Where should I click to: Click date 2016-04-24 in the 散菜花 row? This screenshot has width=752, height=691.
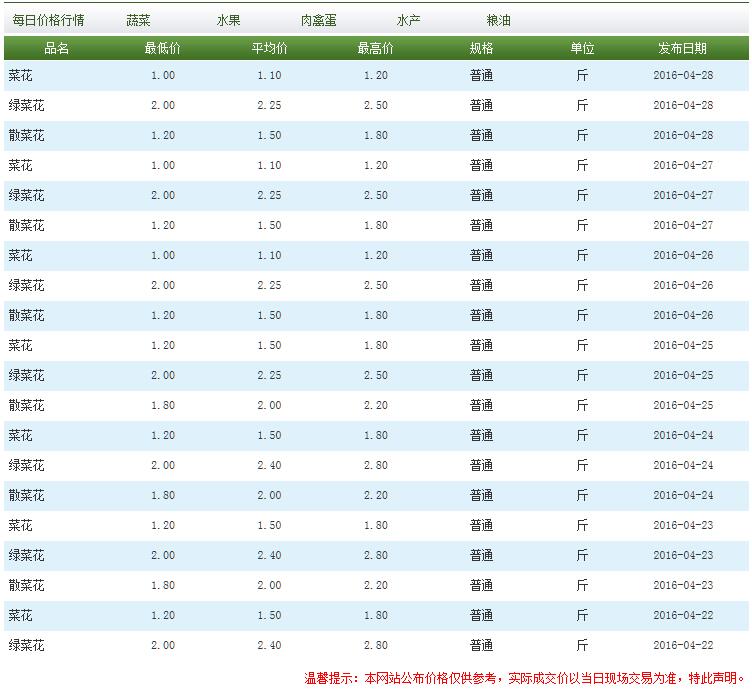tap(683, 495)
